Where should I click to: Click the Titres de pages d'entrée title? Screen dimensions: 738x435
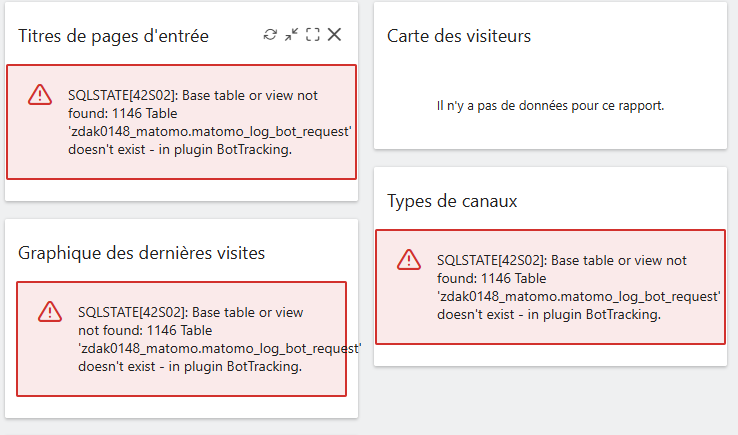pos(113,36)
